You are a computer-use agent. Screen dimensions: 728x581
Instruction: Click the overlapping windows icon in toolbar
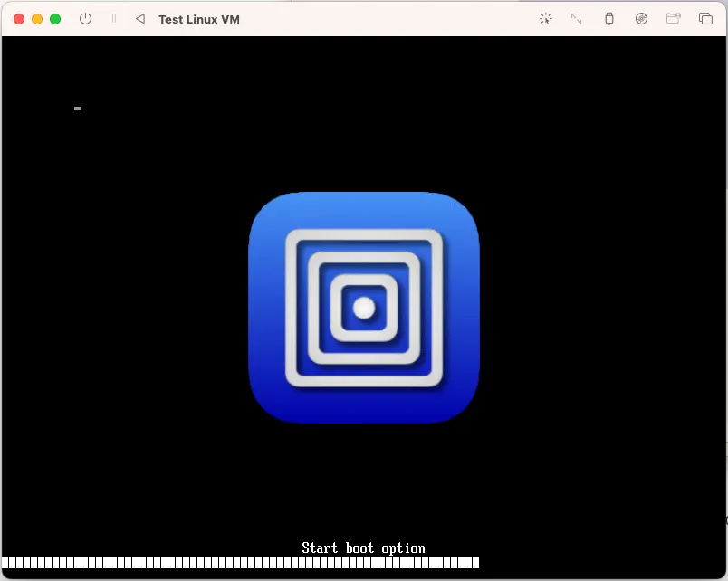pos(705,19)
